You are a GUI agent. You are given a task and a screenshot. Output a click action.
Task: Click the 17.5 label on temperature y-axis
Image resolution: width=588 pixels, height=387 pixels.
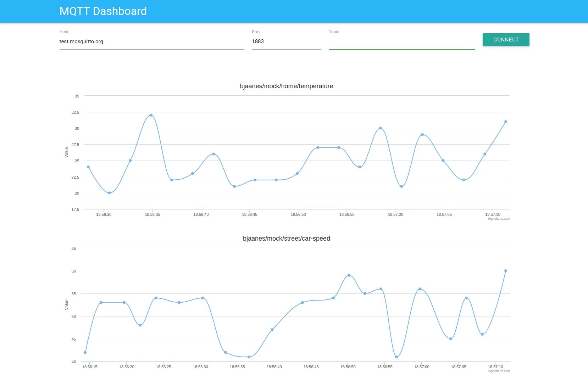point(75,209)
